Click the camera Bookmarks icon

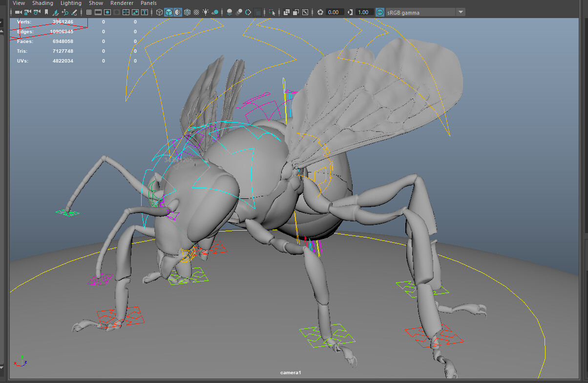(46, 12)
